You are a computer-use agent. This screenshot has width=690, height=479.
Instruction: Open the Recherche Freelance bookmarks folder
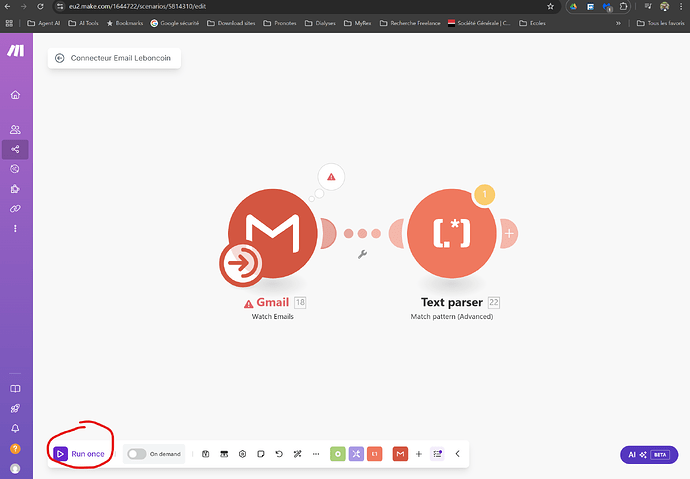tap(410, 23)
